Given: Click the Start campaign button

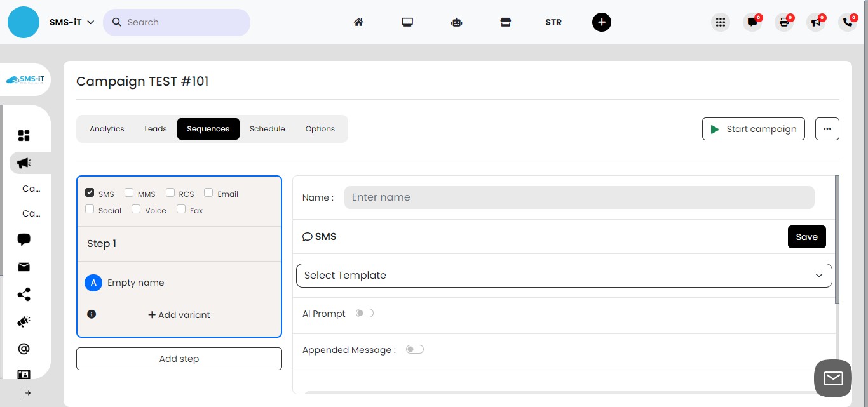Looking at the screenshot, I should [753, 129].
